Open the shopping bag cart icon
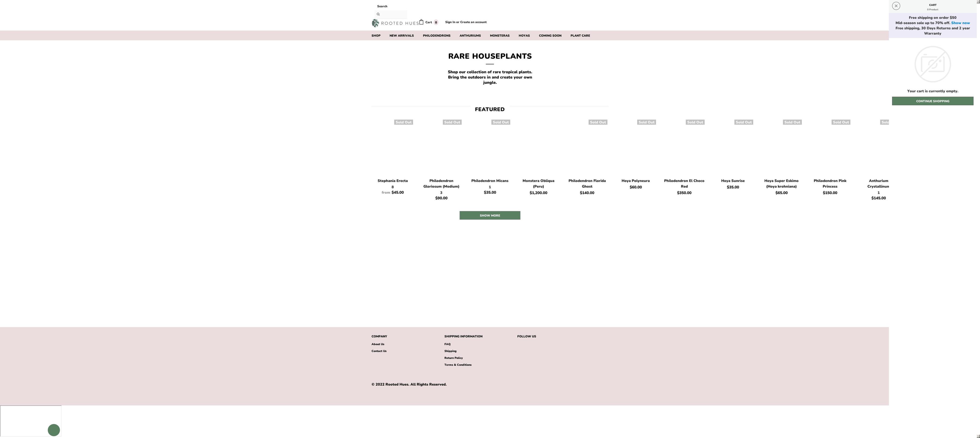This screenshot has height=438, width=980. (x=421, y=22)
